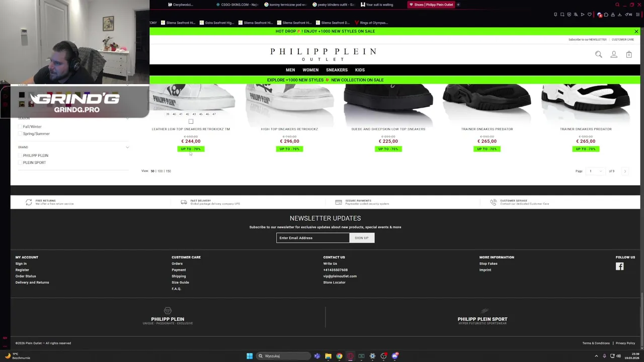
Task: Open the browser easy setup menu icon
Action: [637, 15]
